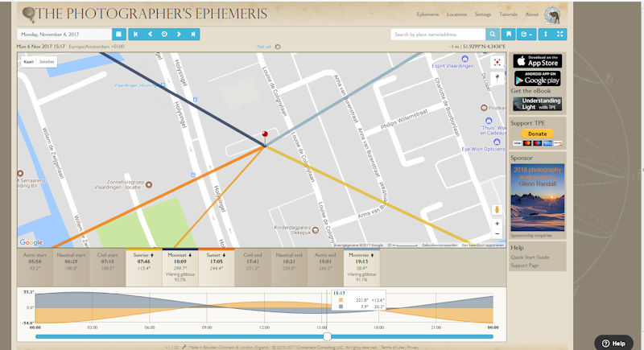Select the secondary grey pin tool
This screenshot has height=350, width=644.
click(497, 77)
